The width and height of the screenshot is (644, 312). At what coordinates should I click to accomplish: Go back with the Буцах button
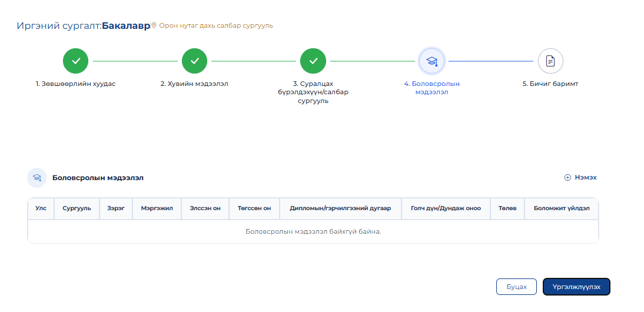click(517, 287)
